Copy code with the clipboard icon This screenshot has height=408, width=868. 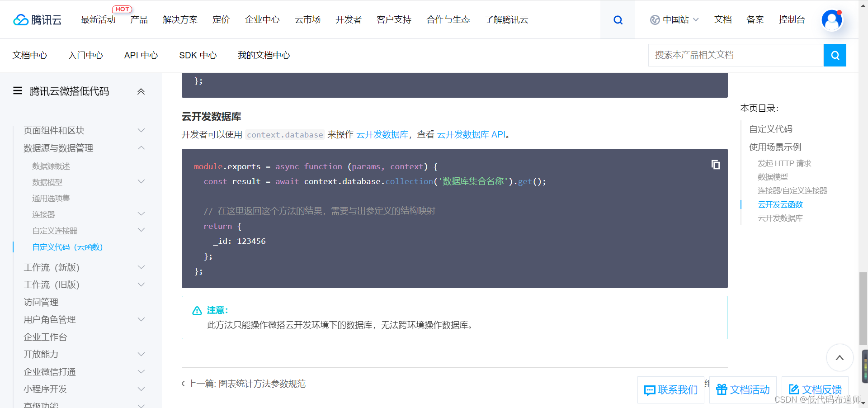pos(715,165)
